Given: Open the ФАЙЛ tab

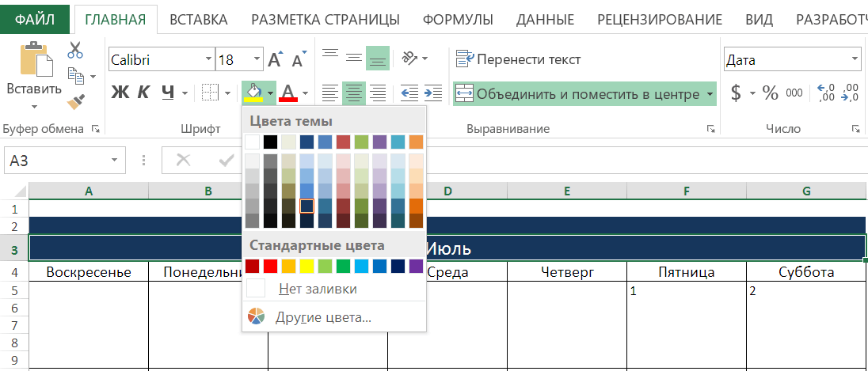Looking at the screenshot, I should 35,20.
